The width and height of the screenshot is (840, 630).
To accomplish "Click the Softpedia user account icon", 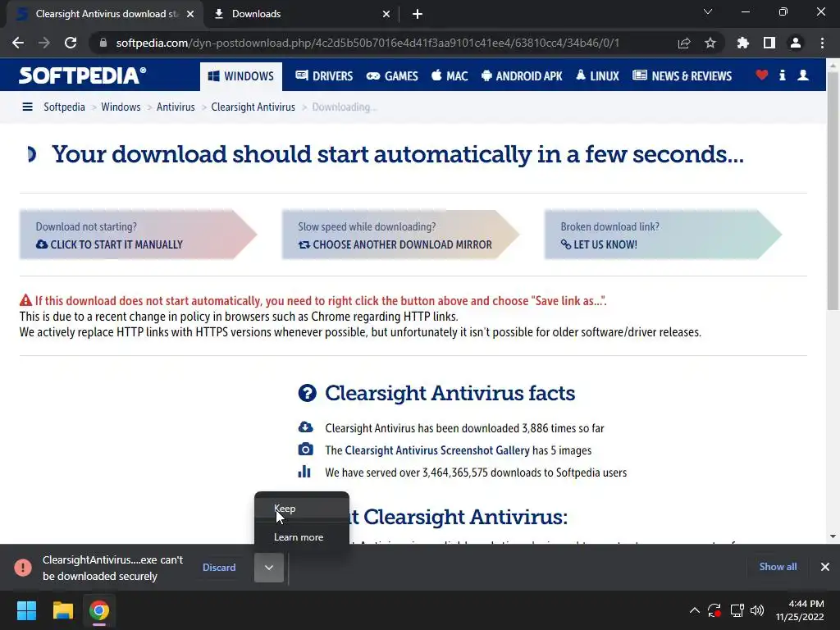I will pos(803,75).
